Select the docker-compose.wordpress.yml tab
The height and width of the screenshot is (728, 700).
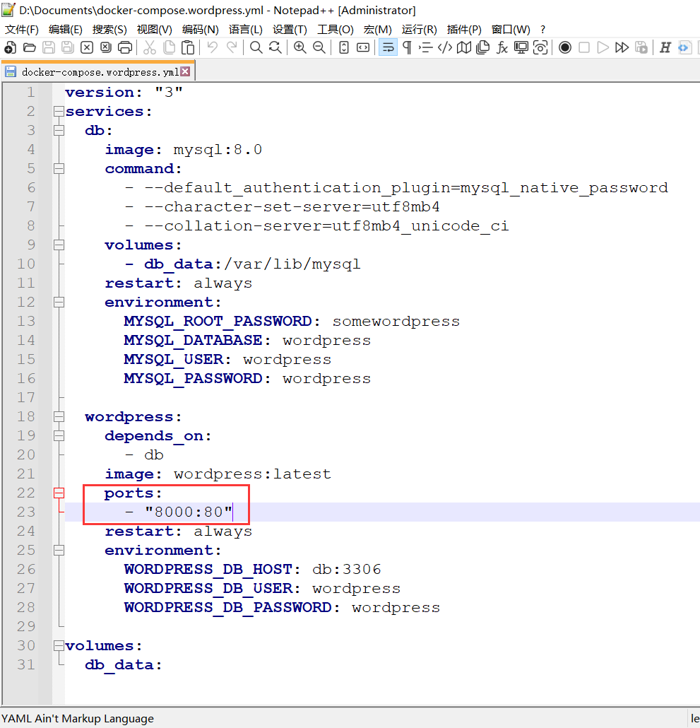click(x=98, y=72)
